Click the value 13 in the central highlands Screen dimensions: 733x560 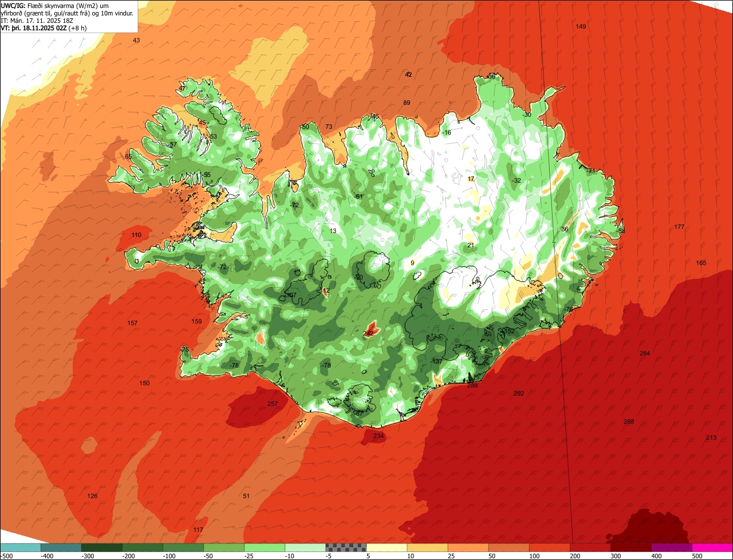coord(333,231)
